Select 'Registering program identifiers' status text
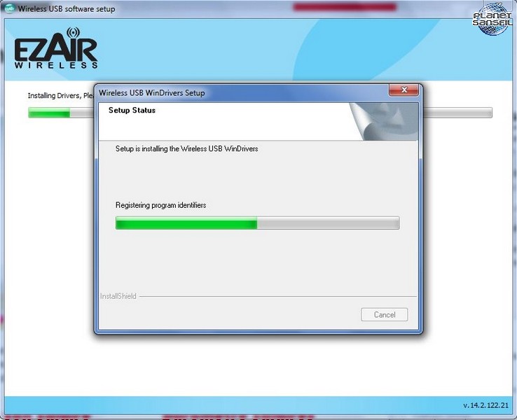The image size is (517, 420). point(160,205)
